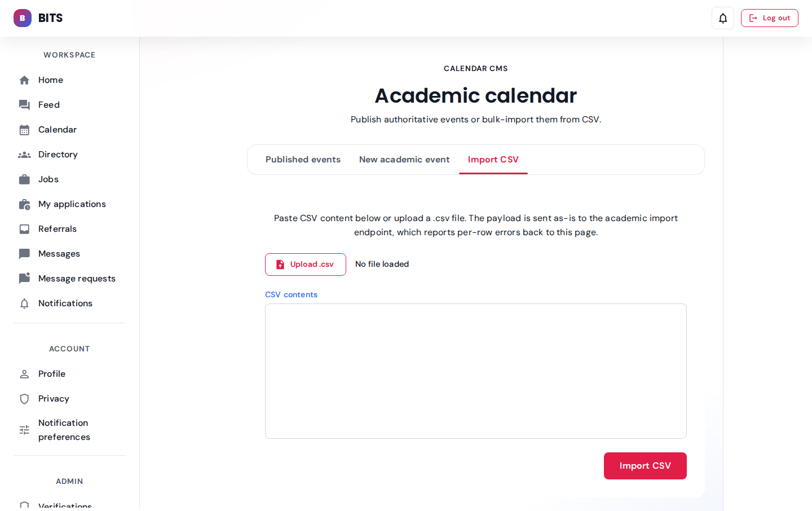This screenshot has width=812, height=511.
Task: Open the notifications bell in header
Action: tap(723, 18)
